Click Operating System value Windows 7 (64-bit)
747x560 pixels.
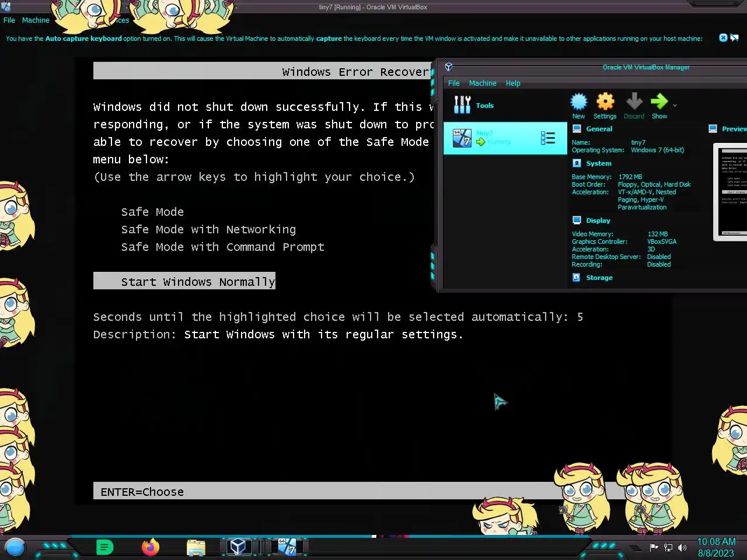657,150
